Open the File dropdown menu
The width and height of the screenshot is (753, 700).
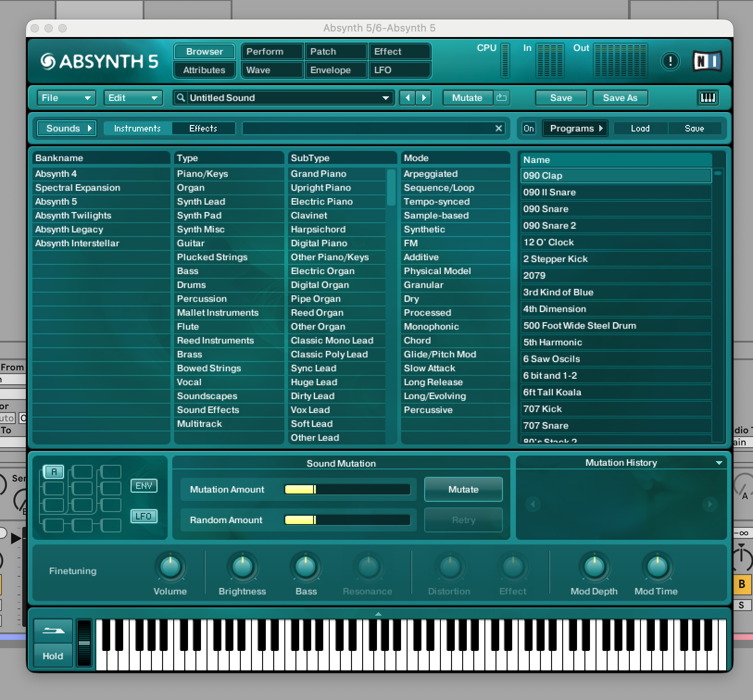66,98
